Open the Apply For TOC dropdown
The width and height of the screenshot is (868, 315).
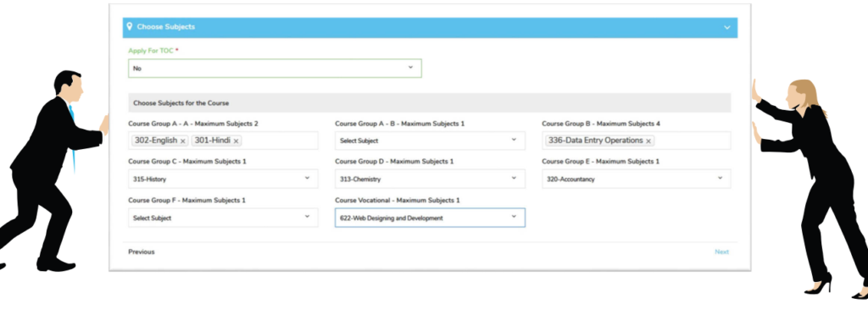click(x=275, y=68)
